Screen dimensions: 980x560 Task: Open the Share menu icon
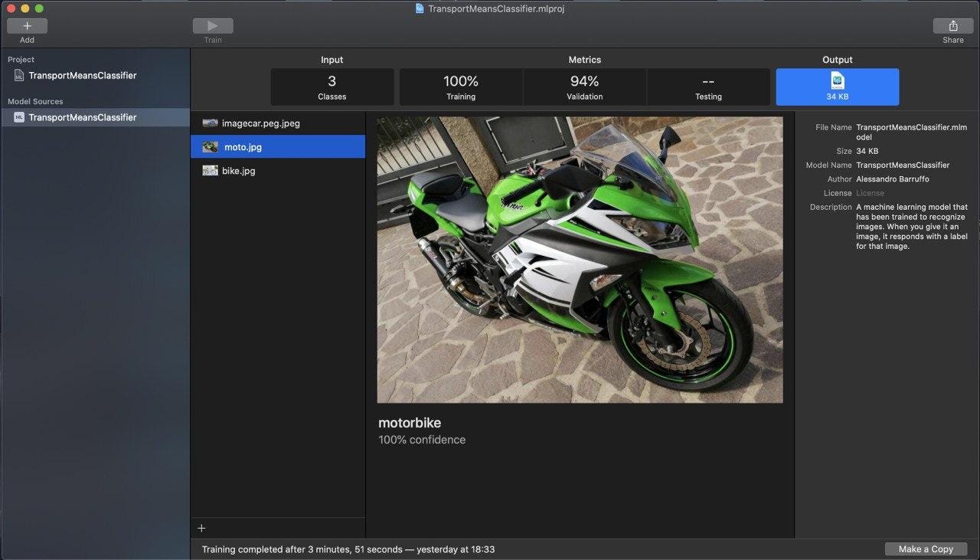point(952,25)
